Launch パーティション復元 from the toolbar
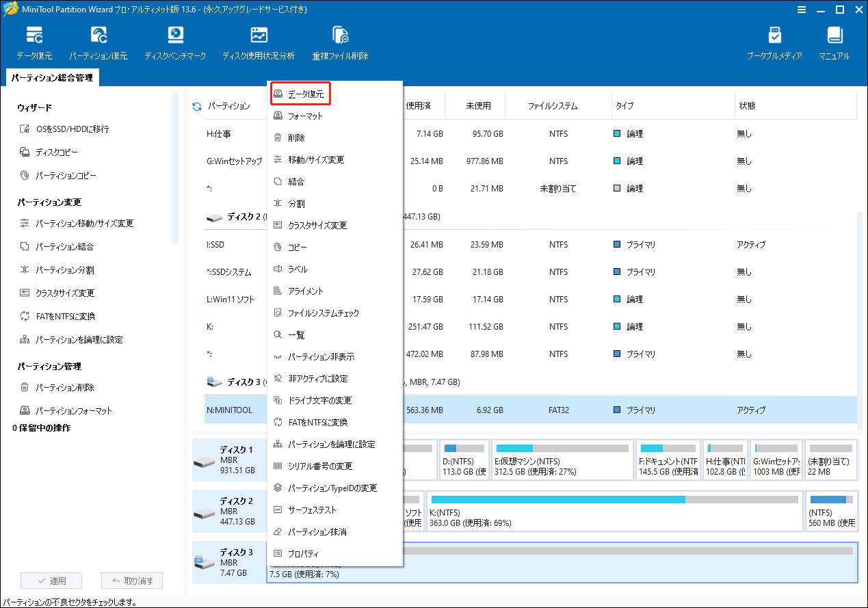Screen dimensions: 868x608 (x=98, y=44)
